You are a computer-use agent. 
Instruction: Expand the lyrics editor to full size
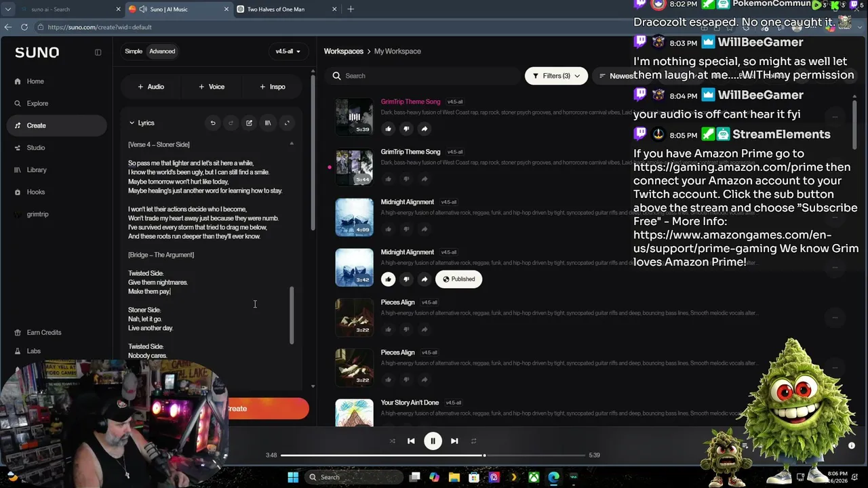coord(287,123)
